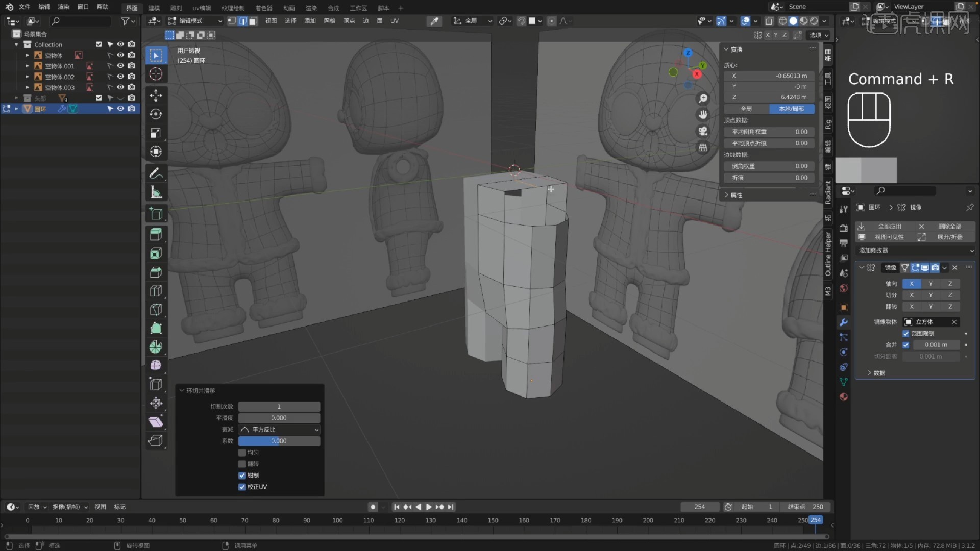
Task: Activate the 3D cursor tool
Action: pyautogui.click(x=156, y=74)
